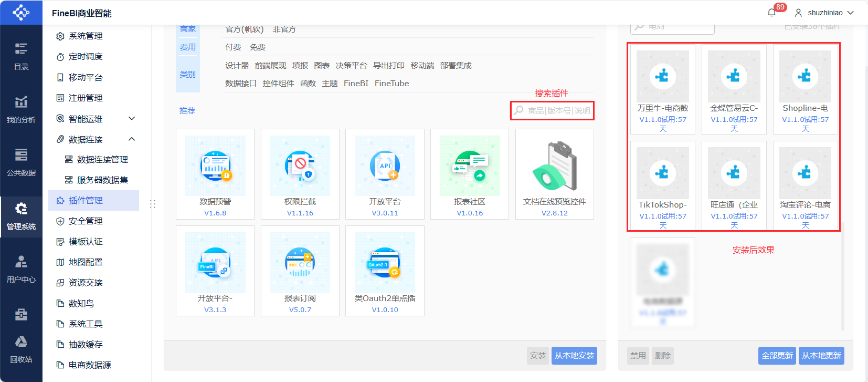Screen dimensions: 868x382
Task: Filter by 图表 category
Action: pos(322,66)
